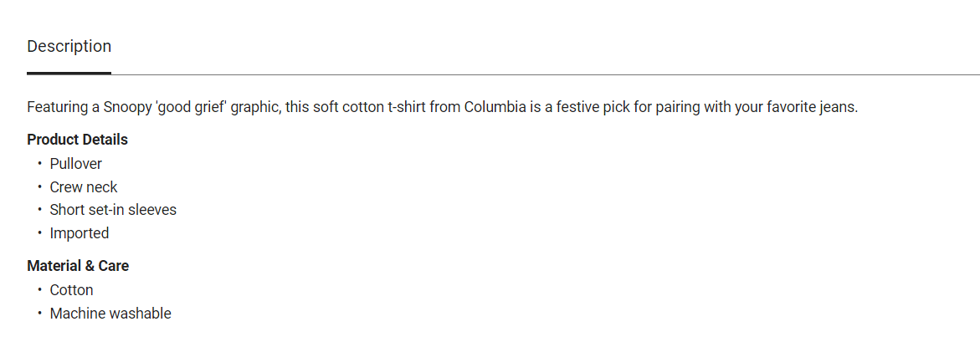Select the Material & Care heading
Screen dimensions: 980x342
point(78,266)
